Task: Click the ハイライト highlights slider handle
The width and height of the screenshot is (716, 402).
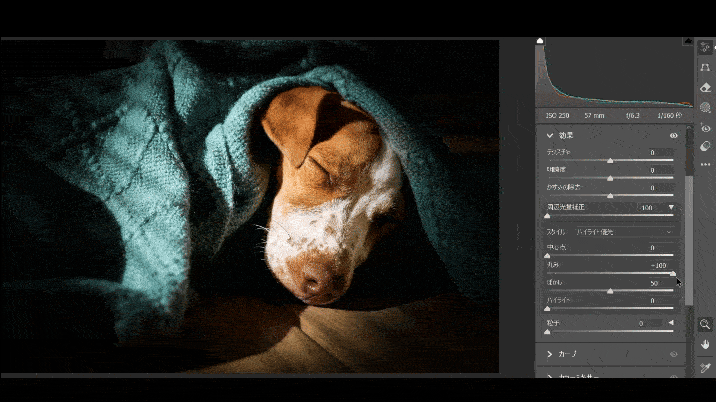Action: pos(548,309)
